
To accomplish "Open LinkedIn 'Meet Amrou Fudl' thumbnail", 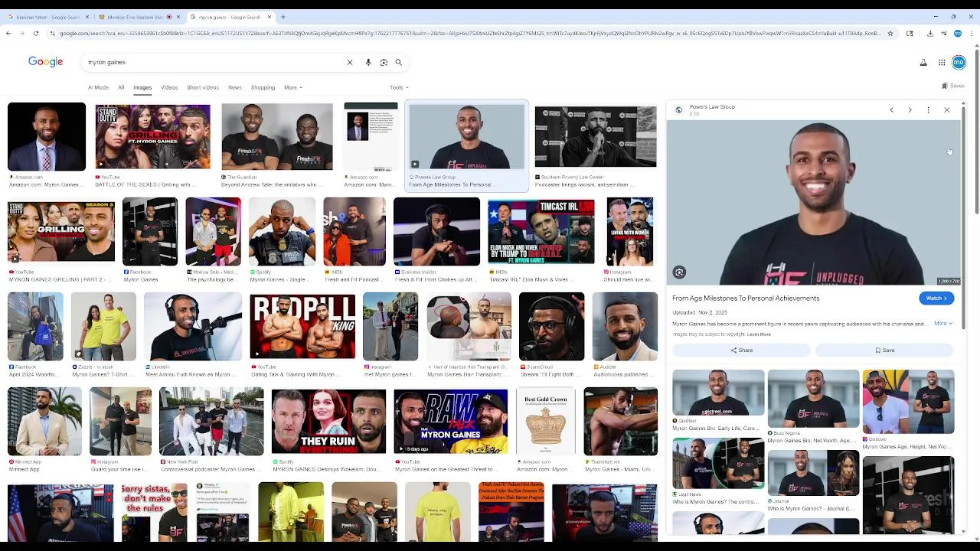I will tap(192, 326).
